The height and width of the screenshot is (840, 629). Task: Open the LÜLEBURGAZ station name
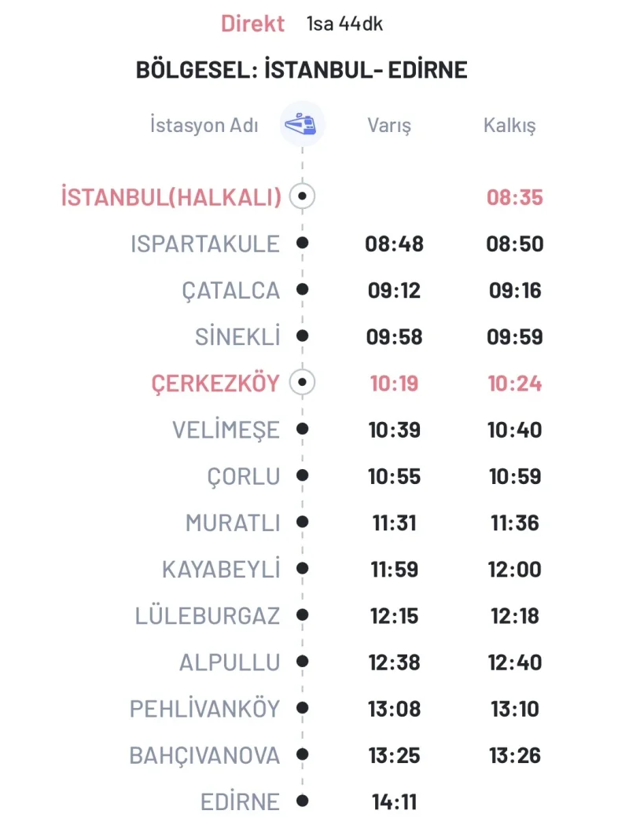pos(208,616)
